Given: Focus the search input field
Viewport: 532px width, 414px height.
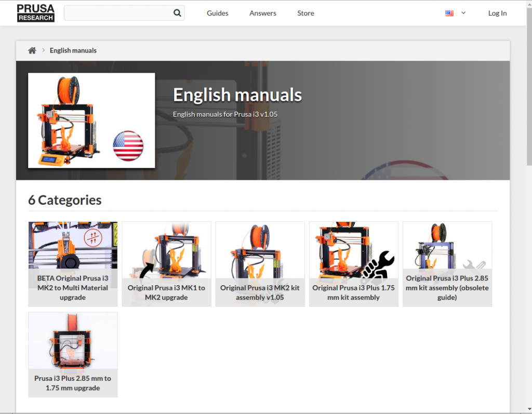Looking at the screenshot, I should tap(124, 13).
